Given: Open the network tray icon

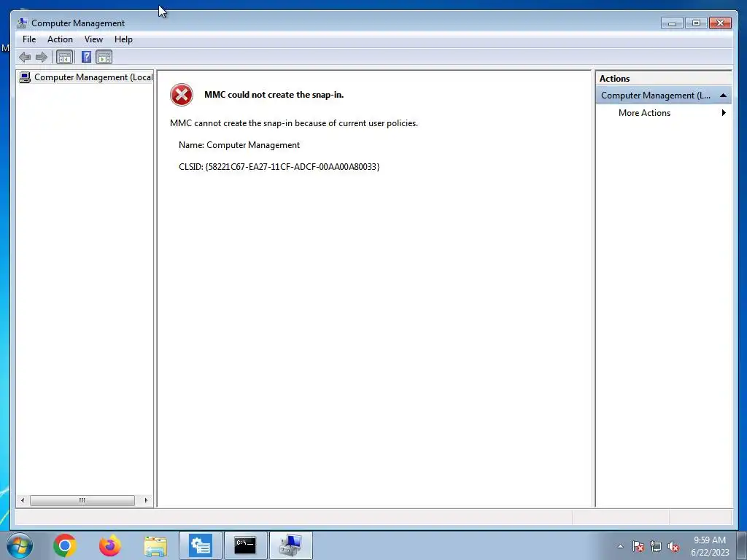Looking at the screenshot, I should coord(656,546).
